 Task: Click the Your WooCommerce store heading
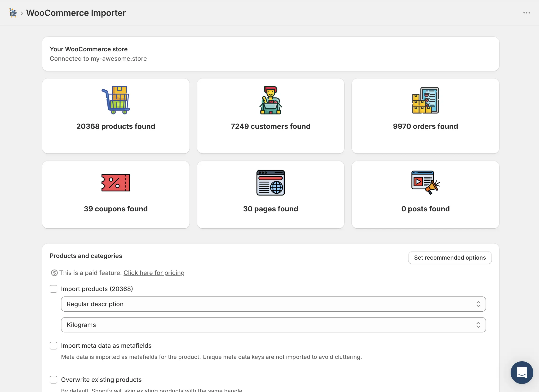89,49
